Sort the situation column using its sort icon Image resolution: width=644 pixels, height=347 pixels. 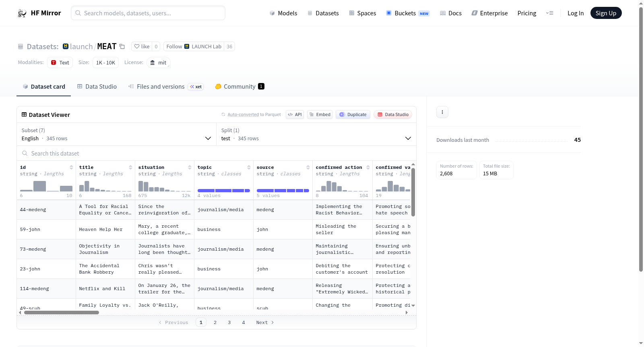pyautogui.click(x=190, y=167)
